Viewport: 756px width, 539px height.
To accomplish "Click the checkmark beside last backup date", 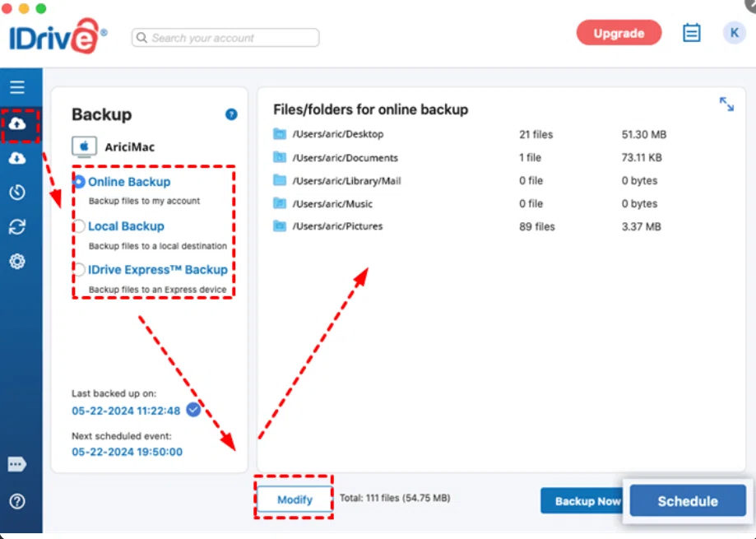I will click(193, 410).
